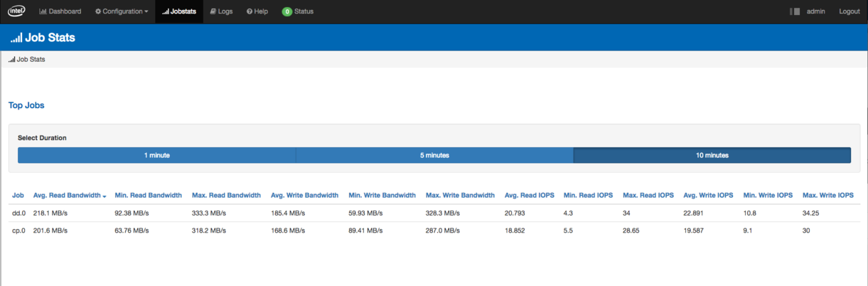Viewport: 868px width, 286px height.
Task: Log out using the Logout link
Action: [x=849, y=11]
